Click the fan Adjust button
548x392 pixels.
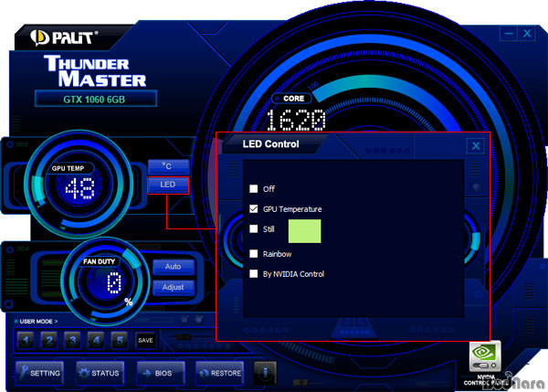click(174, 288)
